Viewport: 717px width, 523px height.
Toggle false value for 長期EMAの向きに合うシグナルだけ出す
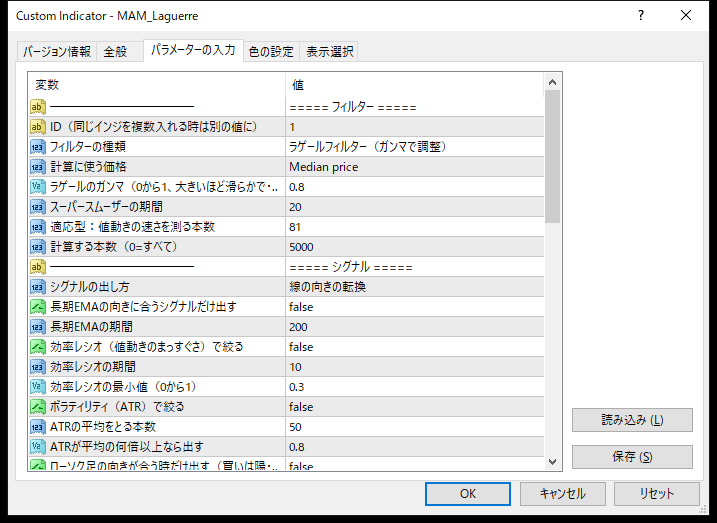pyautogui.click(x=415, y=307)
